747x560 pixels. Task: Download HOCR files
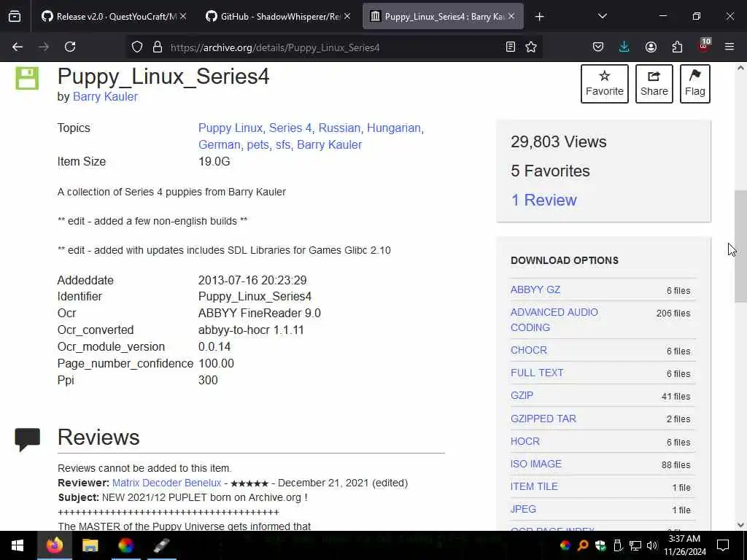525,441
